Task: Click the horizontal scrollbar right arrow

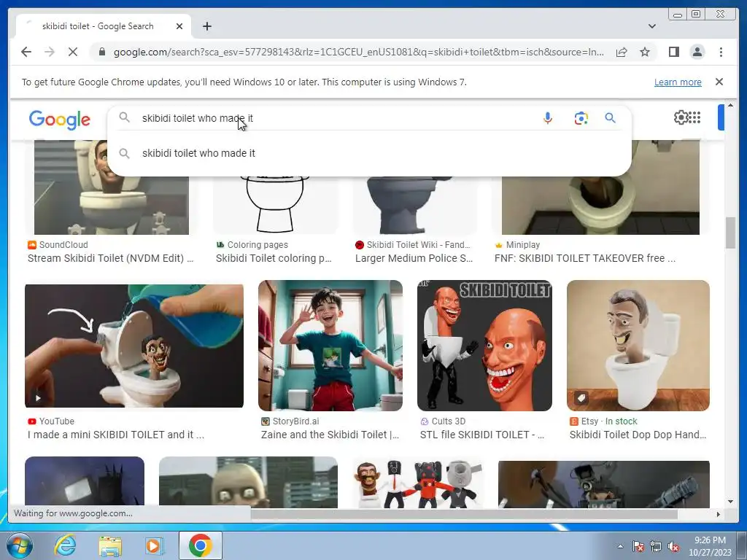Action: (x=718, y=514)
